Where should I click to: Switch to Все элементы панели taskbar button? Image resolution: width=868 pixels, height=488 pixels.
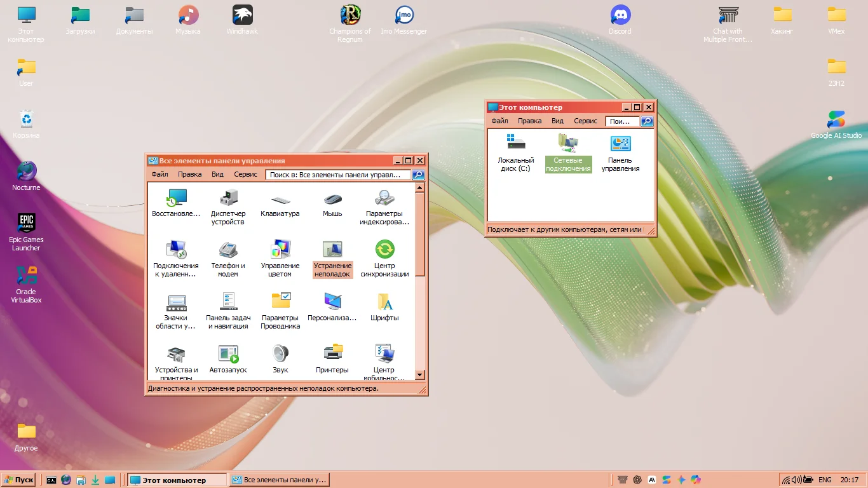click(x=279, y=480)
